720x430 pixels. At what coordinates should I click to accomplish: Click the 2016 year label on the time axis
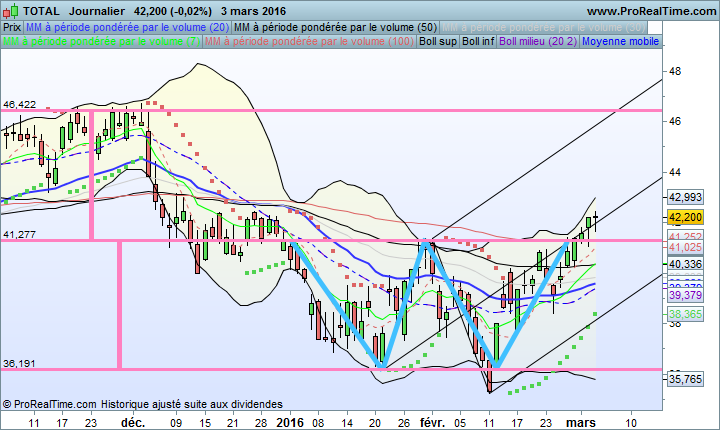point(290,423)
